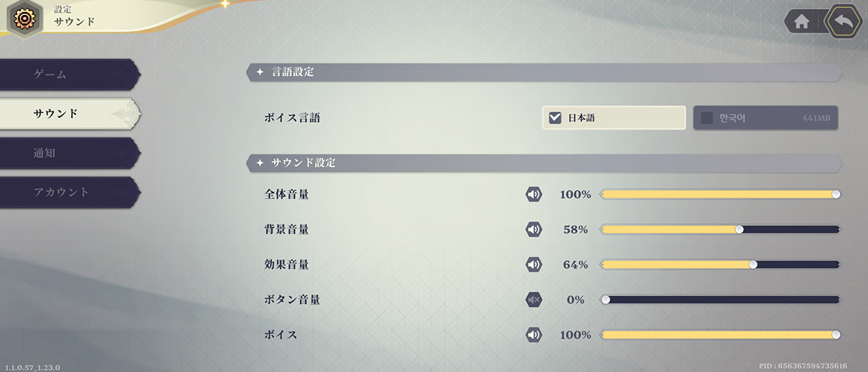Open the ゲーム settings tab
Screen dimensions: 868x372
[x=68, y=75]
